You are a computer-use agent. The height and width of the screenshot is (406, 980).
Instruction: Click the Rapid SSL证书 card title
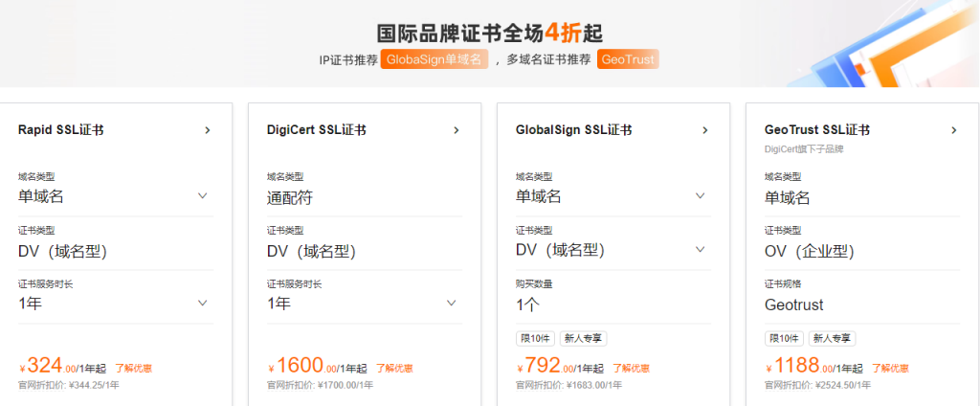click(61, 130)
